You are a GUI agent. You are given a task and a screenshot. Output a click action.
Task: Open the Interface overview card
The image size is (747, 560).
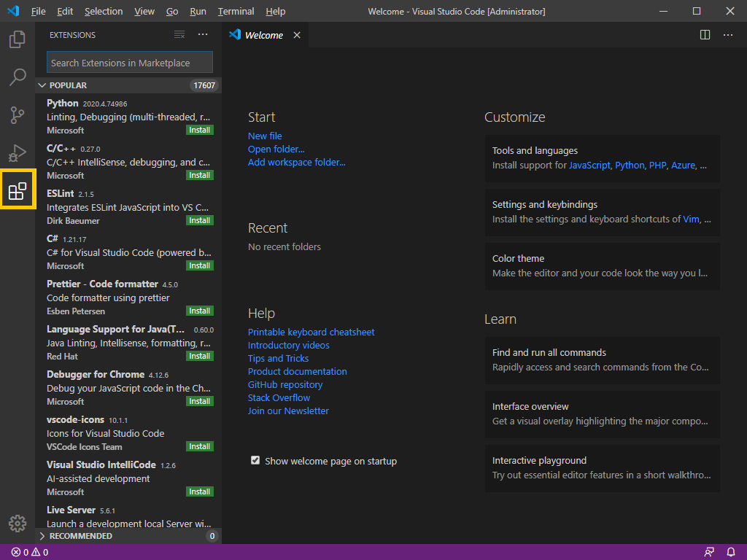(x=602, y=414)
